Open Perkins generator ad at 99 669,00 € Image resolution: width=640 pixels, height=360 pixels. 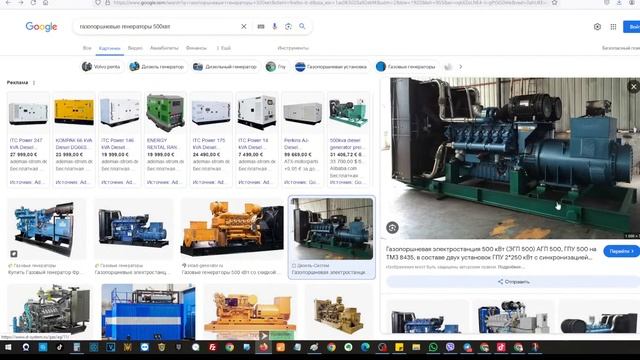pyautogui.click(x=302, y=140)
